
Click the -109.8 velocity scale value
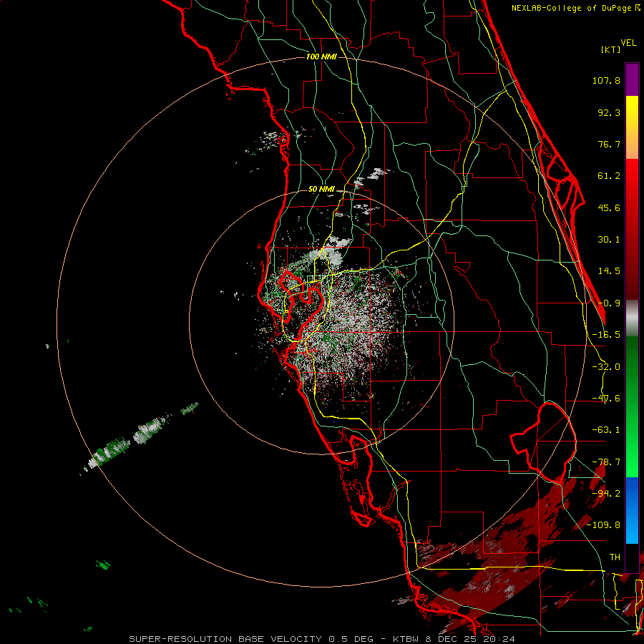[x=604, y=525]
